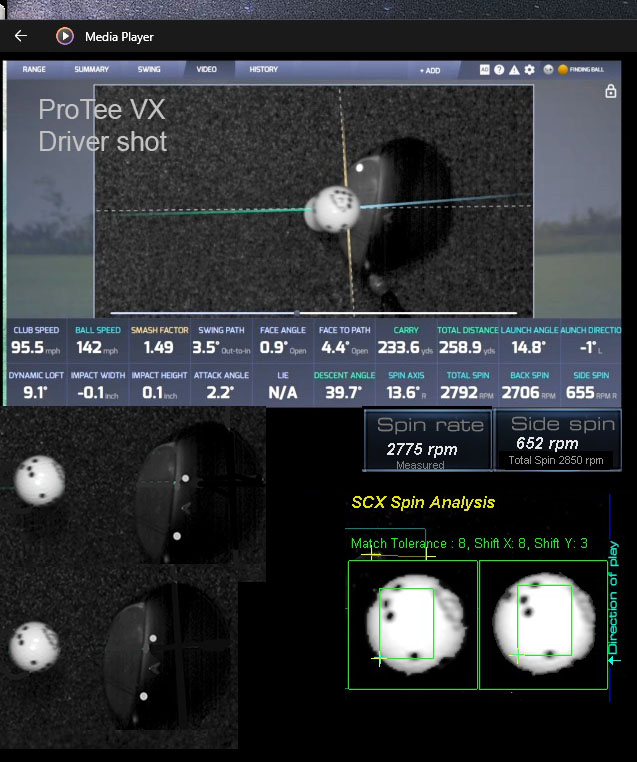Click the Side spin 652 rpm panel
The height and width of the screenshot is (762, 637).
coord(558,440)
